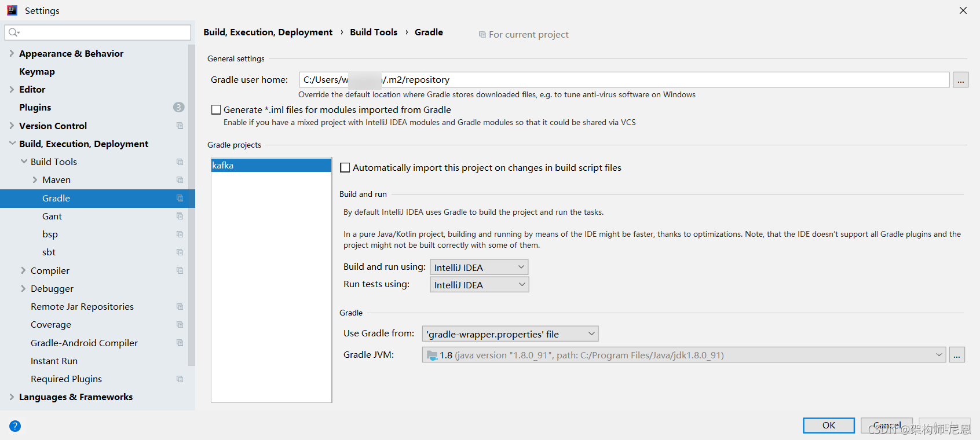Viewport: 980px width, 440px height.
Task: Click OK to apply settings
Action: [829, 426]
